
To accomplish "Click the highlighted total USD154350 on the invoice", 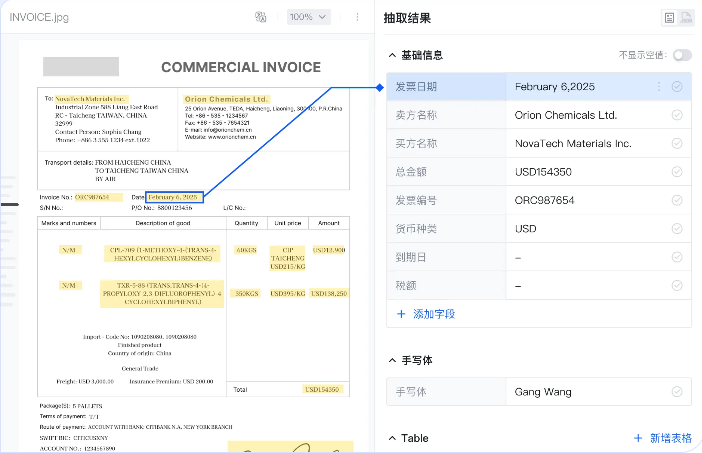I will pos(322,389).
